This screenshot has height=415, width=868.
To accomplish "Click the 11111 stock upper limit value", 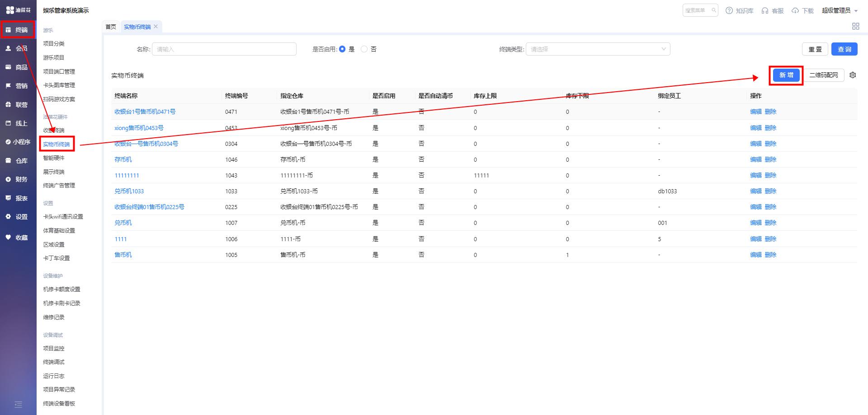I will [481, 175].
